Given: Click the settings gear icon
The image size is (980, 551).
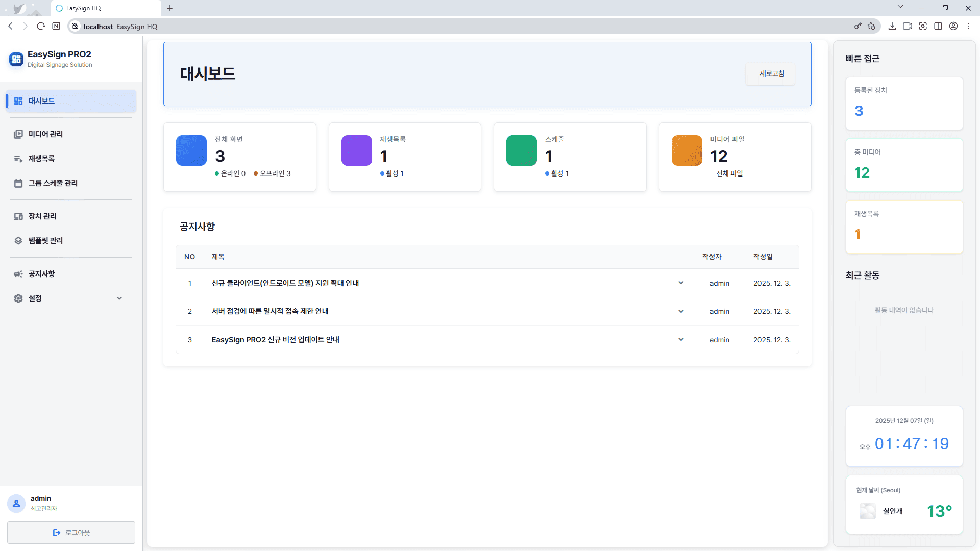Looking at the screenshot, I should click(x=18, y=298).
